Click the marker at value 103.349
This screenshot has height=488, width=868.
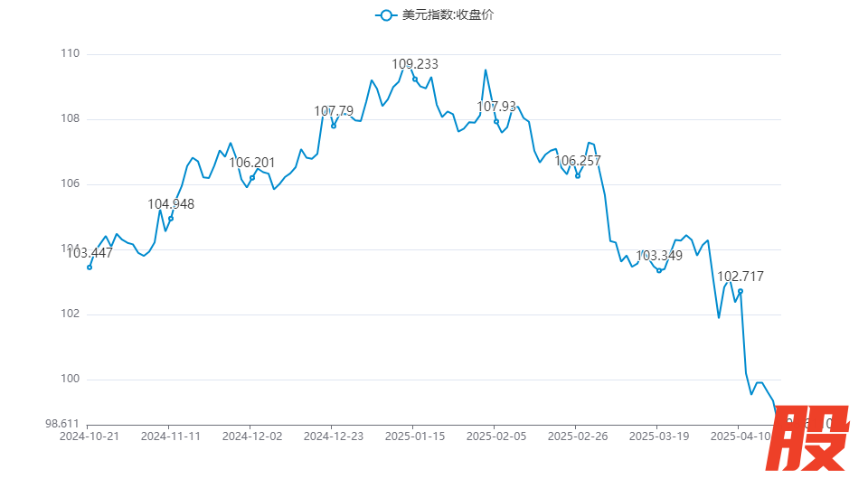tap(659, 270)
